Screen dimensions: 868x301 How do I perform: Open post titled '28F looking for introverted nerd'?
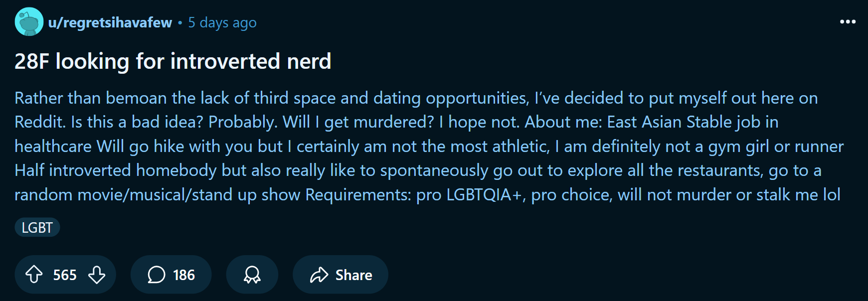[173, 61]
